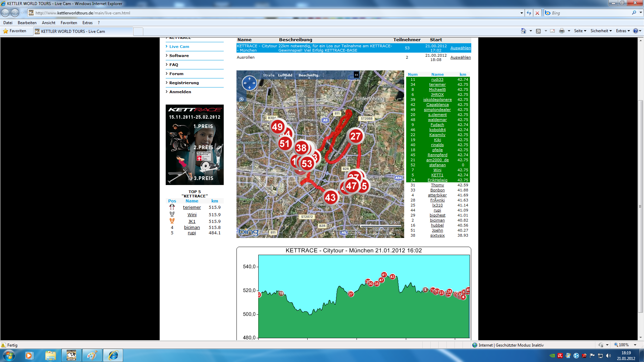The image size is (644, 362).
Task: Open the feeds dropdown arrow
Action: coord(546,31)
